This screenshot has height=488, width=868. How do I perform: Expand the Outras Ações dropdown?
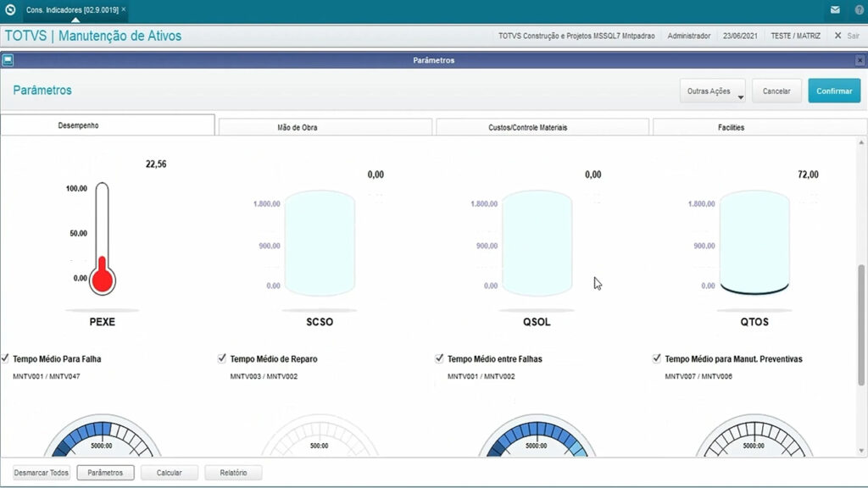(712, 91)
